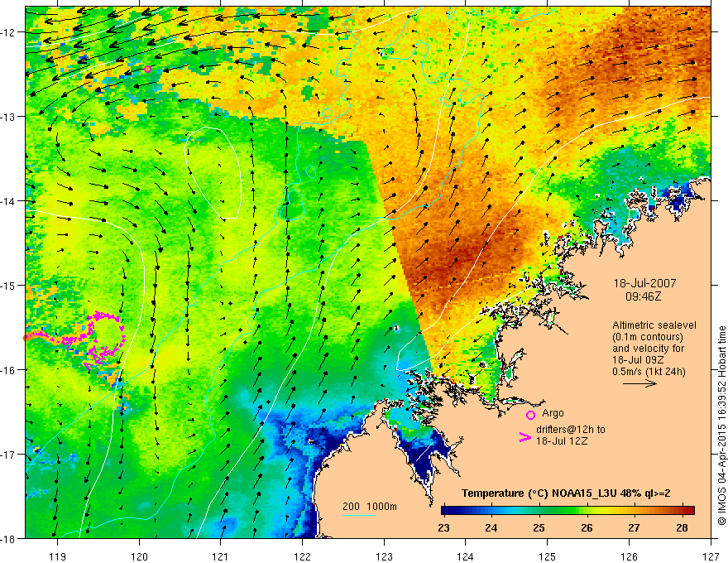Click the colorbar tick label 27
Screen dimensions: 728x563
(x=634, y=527)
